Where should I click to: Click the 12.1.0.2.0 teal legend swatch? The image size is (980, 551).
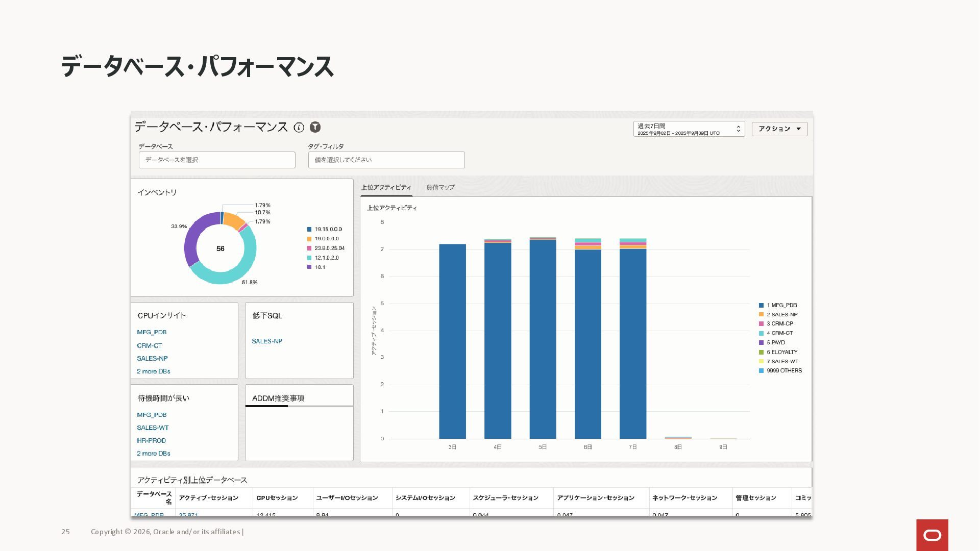point(309,258)
